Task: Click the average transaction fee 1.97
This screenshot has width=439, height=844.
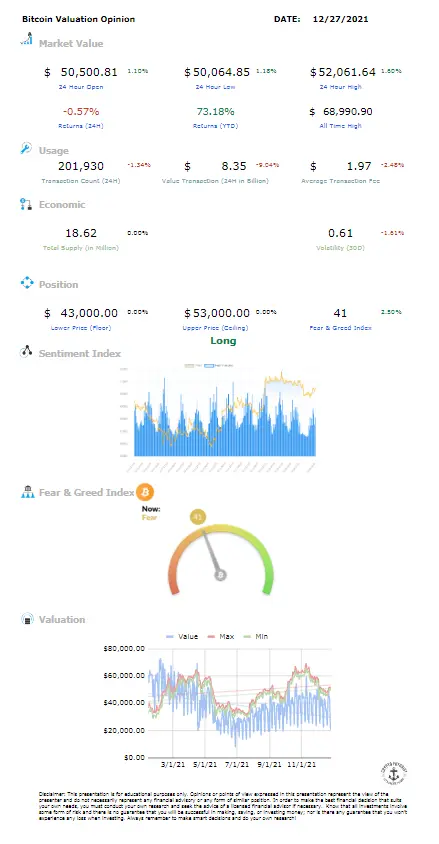Action: click(x=360, y=166)
